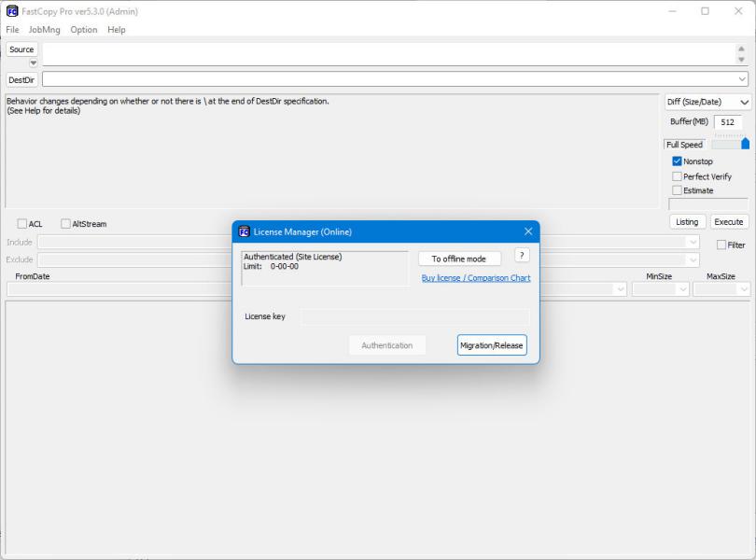Expand the MaxSize dropdown
The image size is (756, 560).
click(x=744, y=289)
